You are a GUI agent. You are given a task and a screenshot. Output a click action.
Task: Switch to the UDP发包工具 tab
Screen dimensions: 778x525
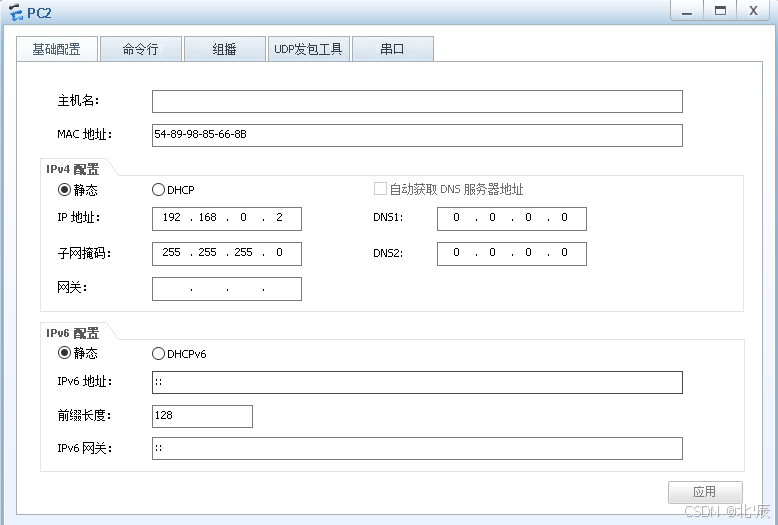(x=308, y=49)
